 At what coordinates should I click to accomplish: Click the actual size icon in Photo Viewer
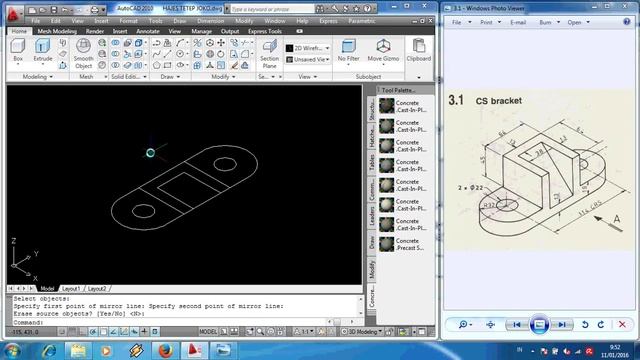click(490, 324)
